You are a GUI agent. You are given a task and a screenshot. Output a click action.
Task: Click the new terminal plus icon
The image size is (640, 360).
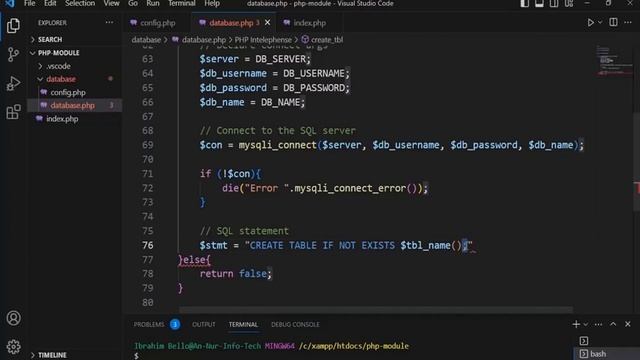pyautogui.click(x=576, y=324)
